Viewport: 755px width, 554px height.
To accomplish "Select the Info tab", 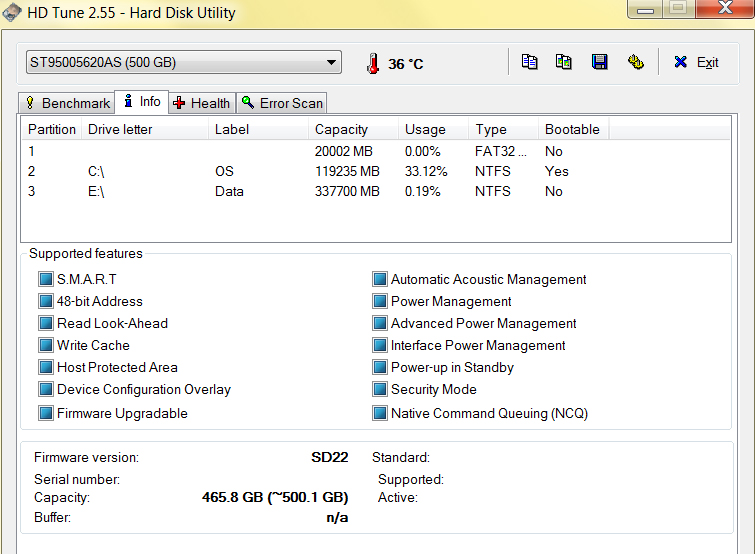I will 142,102.
